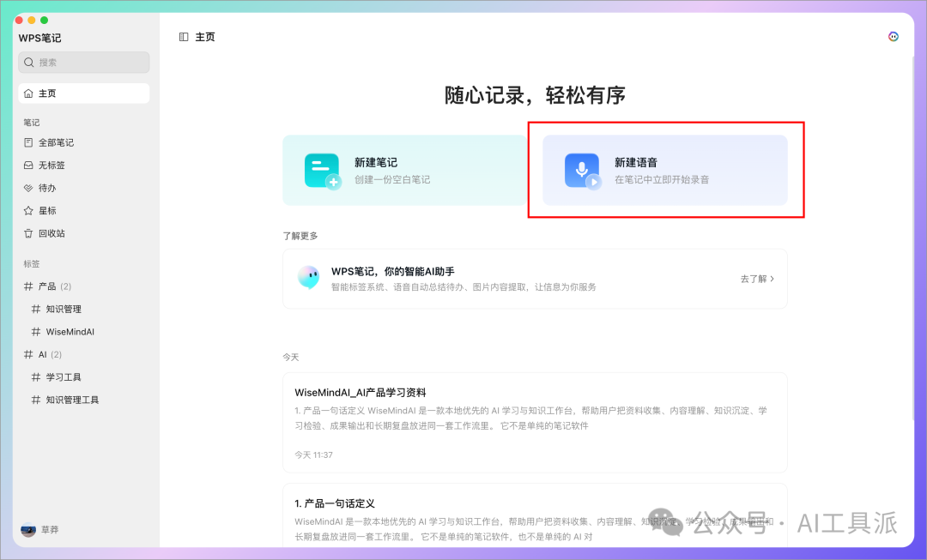927x560 pixels.
Task: Click the 今天 11:37 timestamp
Action: coord(313,455)
